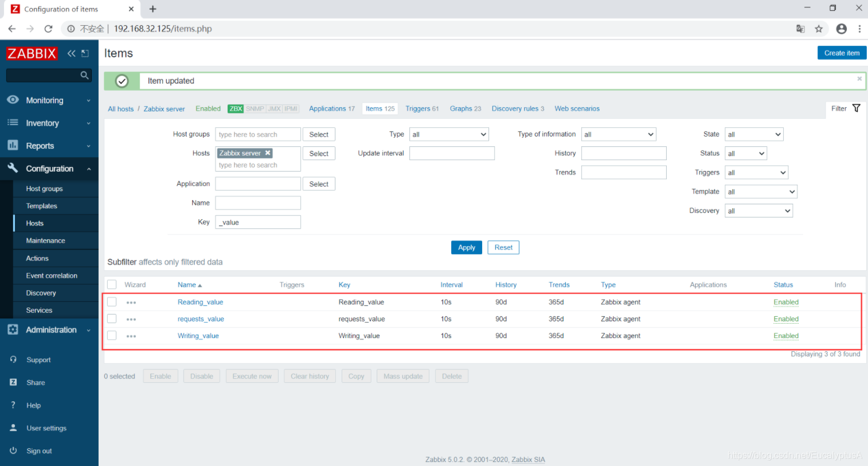The width and height of the screenshot is (868, 466).
Task: Open the browser profile icon
Action: point(841,29)
